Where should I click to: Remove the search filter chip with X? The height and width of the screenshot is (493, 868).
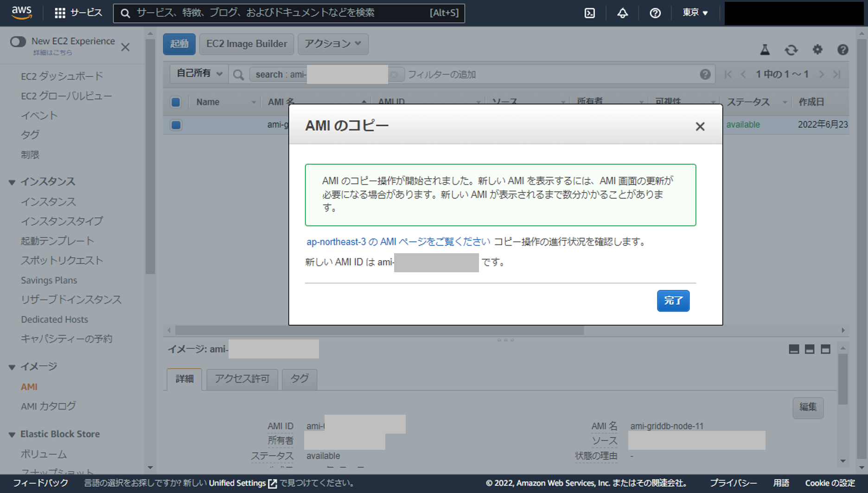point(394,75)
